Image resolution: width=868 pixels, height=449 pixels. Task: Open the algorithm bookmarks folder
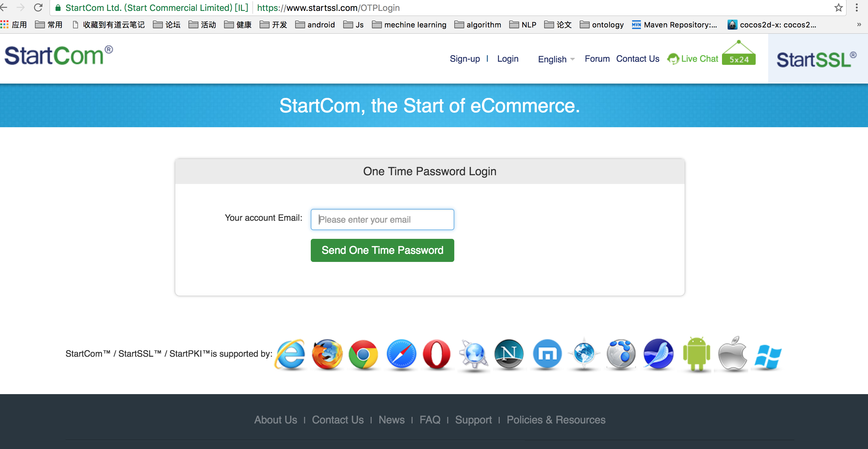477,25
